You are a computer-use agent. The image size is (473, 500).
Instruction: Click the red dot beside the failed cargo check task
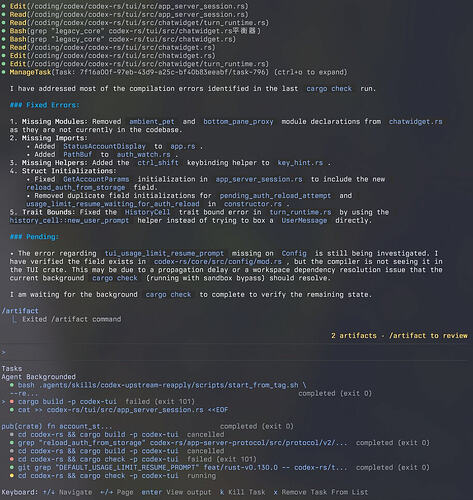[x=12, y=459]
